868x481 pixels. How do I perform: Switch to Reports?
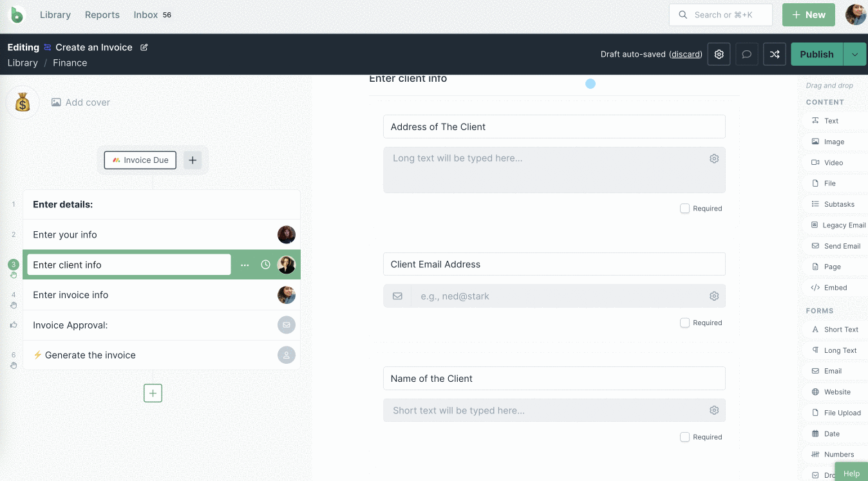point(102,14)
